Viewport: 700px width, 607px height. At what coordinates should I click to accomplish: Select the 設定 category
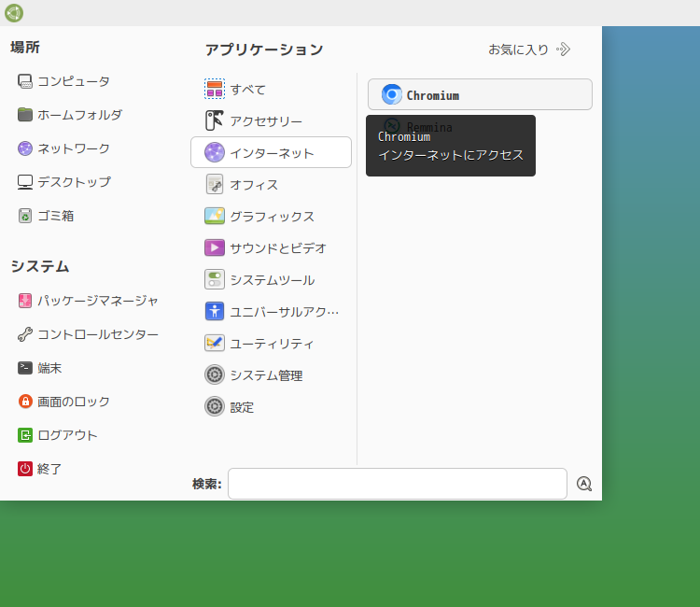[x=271, y=407]
